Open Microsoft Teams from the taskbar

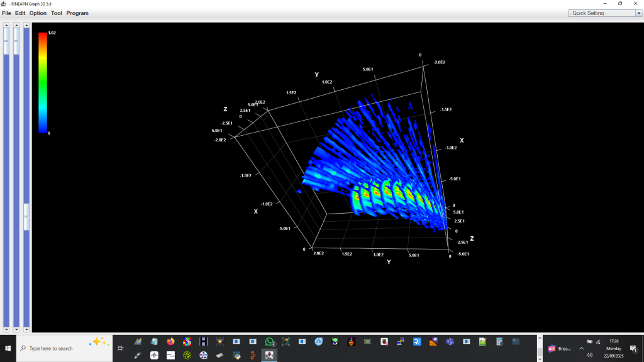(x=450, y=341)
